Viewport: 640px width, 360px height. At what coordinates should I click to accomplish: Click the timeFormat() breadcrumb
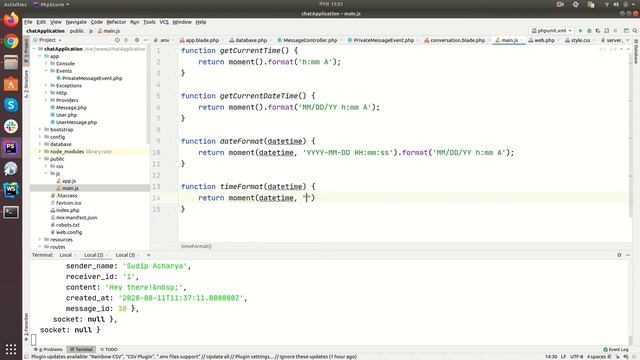pyautogui.click(x=196, y=246)
